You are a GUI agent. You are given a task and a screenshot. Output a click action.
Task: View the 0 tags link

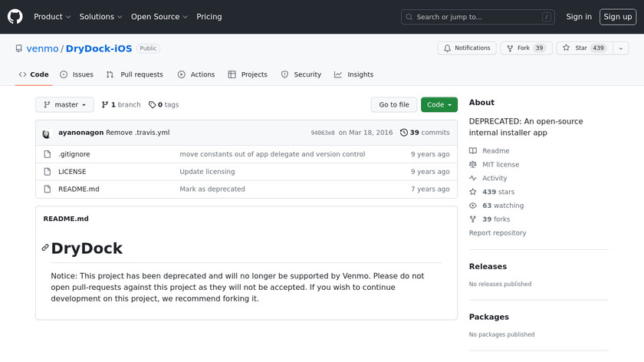click(x=163, y=105)
